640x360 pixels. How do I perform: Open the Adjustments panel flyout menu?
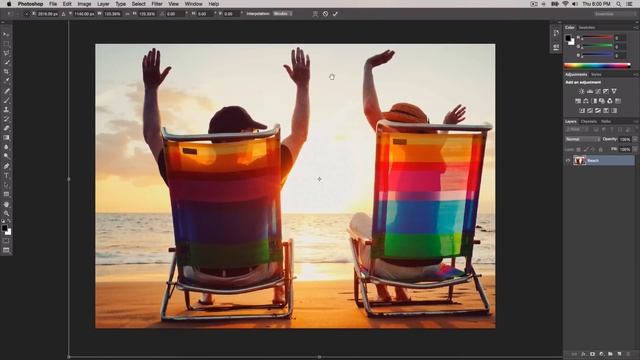click(x=636, y=75)
